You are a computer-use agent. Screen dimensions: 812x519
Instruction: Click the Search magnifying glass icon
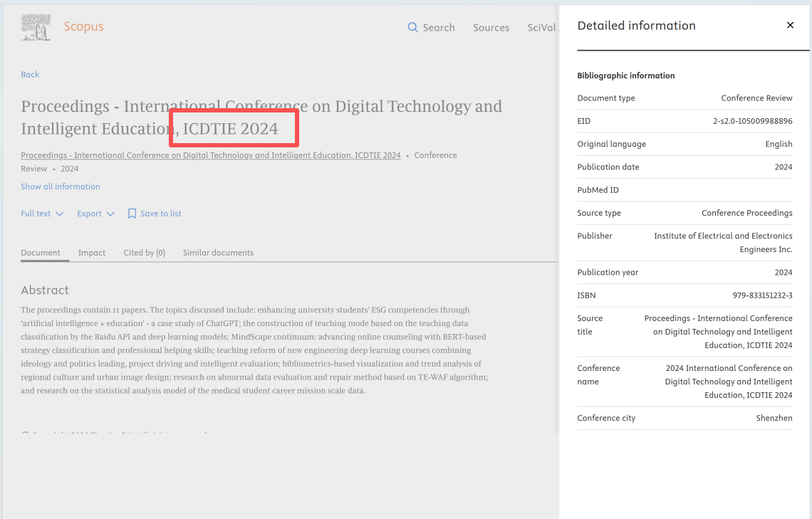(x=412, y=27)
